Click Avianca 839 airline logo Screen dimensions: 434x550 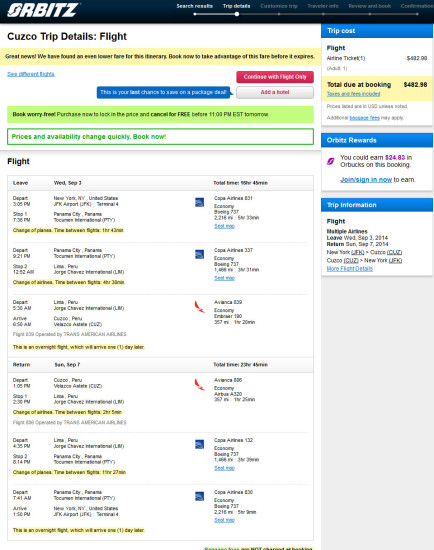(199, 306)
